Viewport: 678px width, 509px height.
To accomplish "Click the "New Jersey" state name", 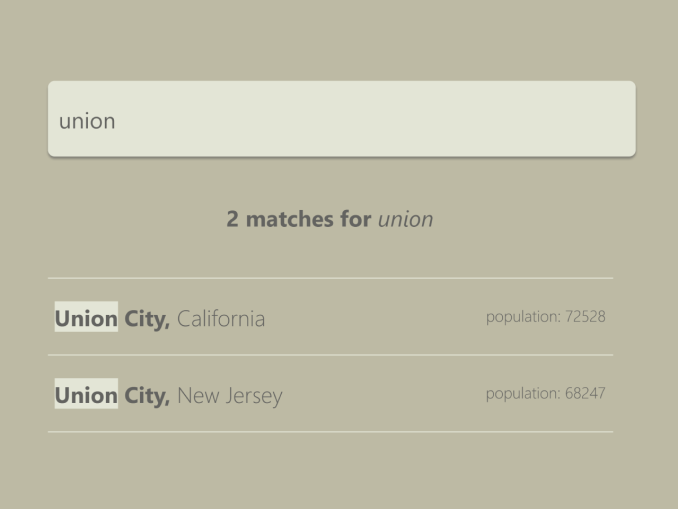I will coord(230,396).
